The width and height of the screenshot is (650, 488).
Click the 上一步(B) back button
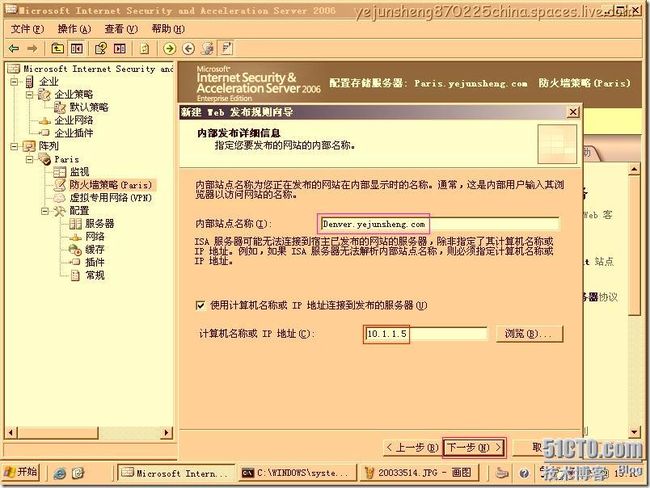click(x=411, y=448)
